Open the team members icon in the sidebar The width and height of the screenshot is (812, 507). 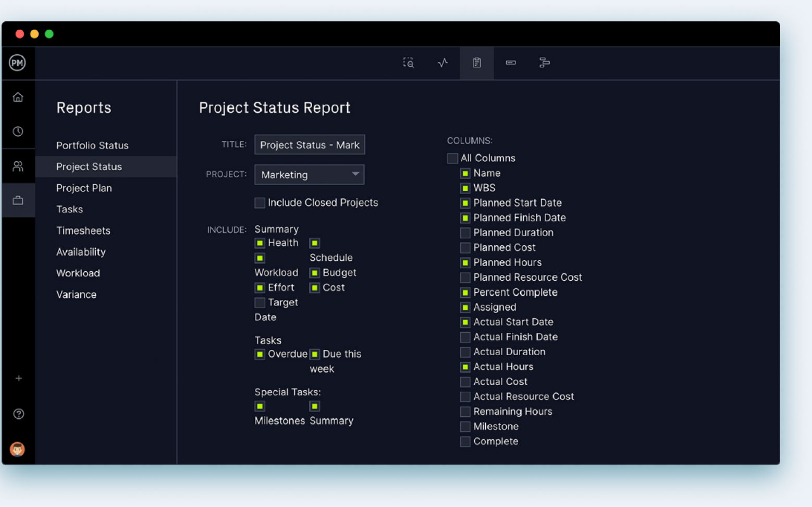pos(19,166)
